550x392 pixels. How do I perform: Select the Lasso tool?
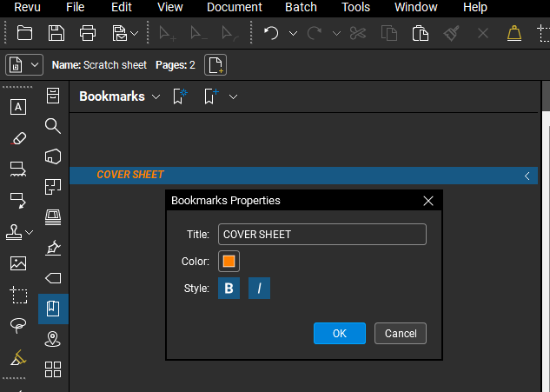tap(18, 325)
